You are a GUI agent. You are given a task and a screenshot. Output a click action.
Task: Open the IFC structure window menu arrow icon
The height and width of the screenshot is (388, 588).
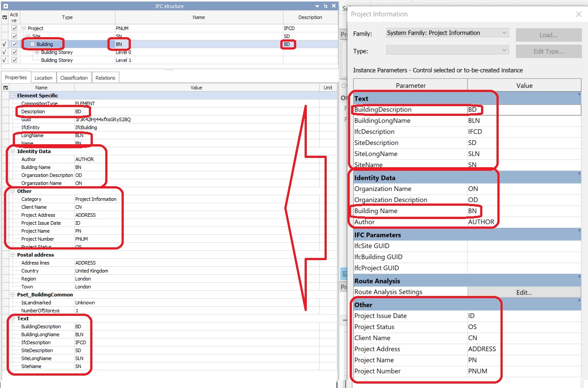(x=317, y=6)
